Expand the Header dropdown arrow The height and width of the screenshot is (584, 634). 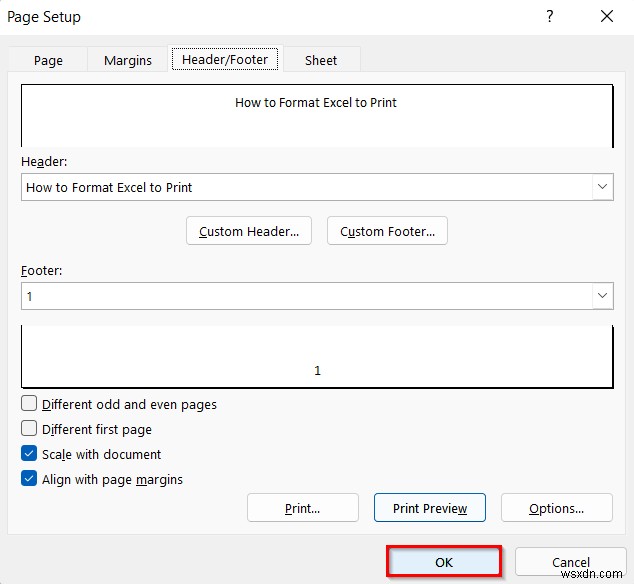click(602, 187)
